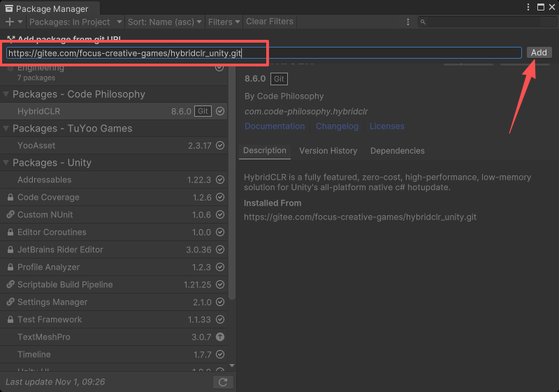This screenshot has width=559, height=392.
Task: Click the By Code Philosophy author text
Action: point(284,96)
